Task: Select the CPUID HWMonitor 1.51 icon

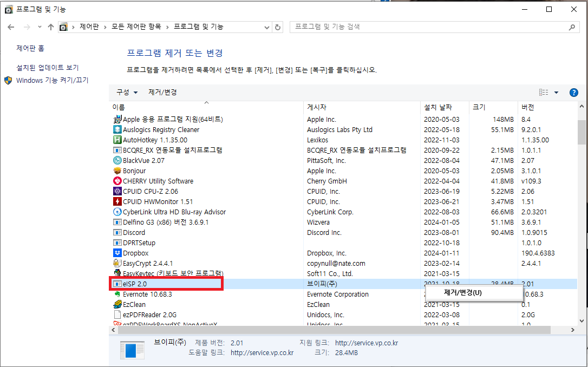Action: [x=117, y=202]
